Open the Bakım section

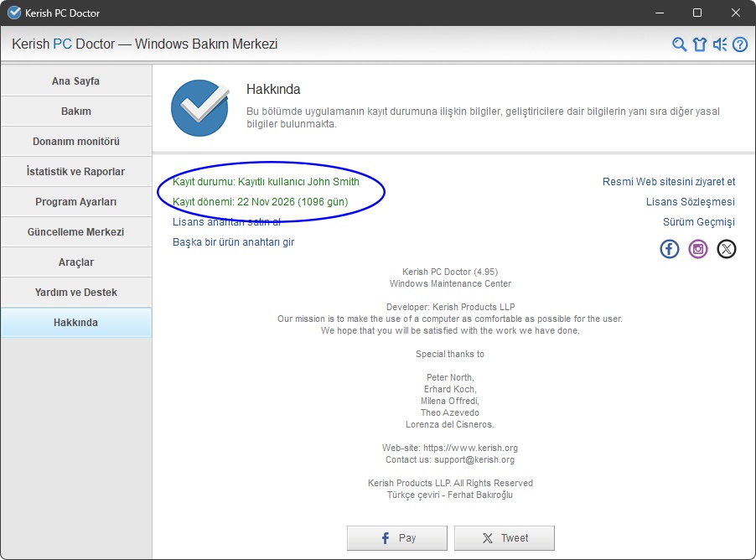coord(76,111)
